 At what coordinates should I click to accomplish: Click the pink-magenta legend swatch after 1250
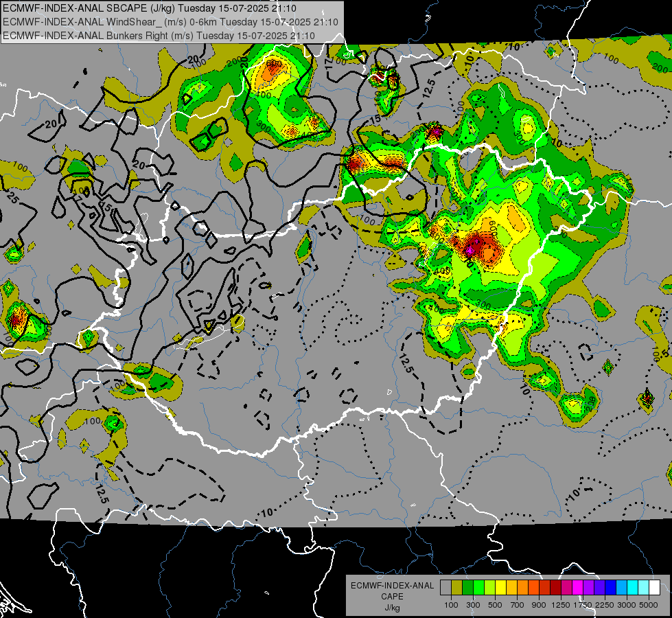566,588
